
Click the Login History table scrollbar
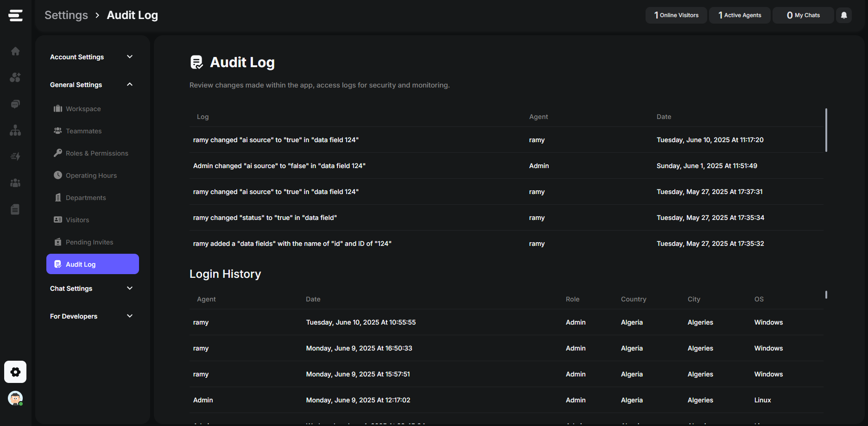click(x=826, y=294)
